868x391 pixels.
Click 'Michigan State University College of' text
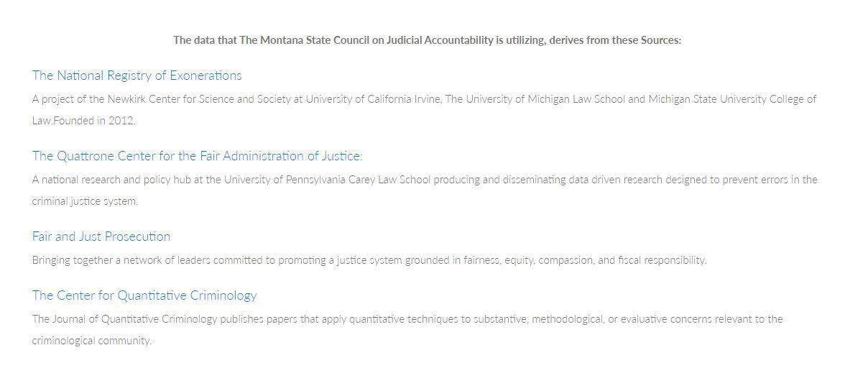click(x=732, y=99)
